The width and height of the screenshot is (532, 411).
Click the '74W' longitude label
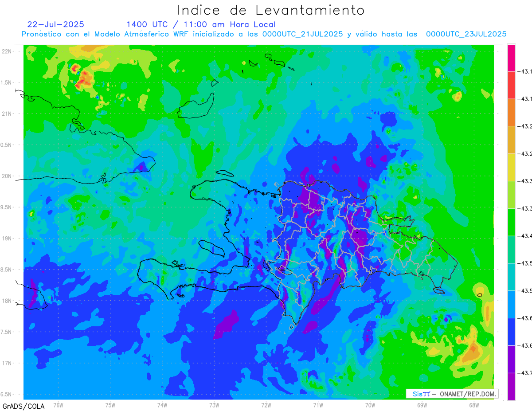point(162,405)
